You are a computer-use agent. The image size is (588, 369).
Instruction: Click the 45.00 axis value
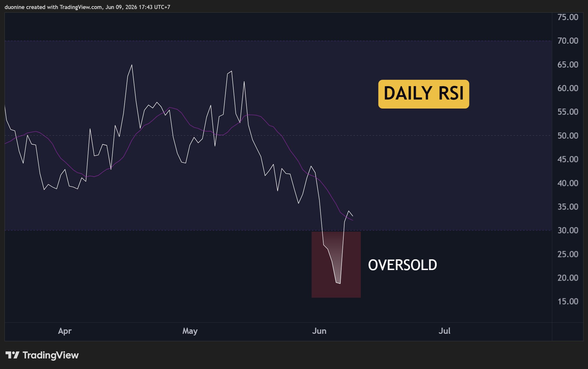(x=568, y=159)
